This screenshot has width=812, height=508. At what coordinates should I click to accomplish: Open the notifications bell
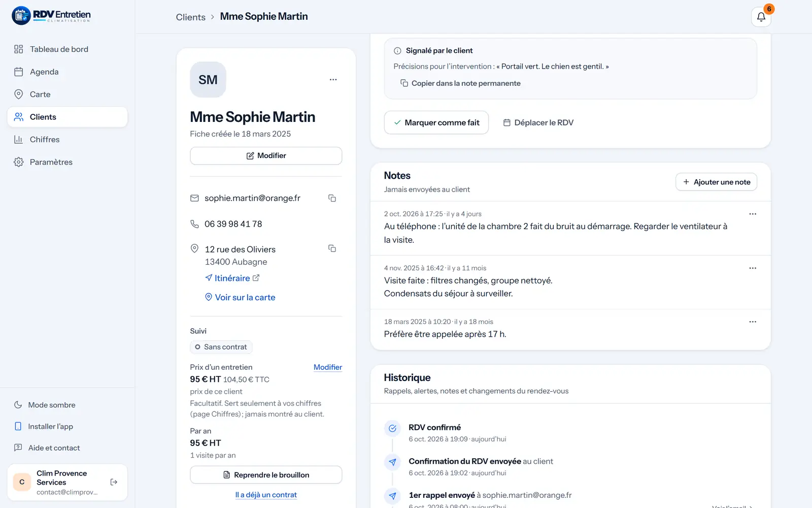click(761, 17)
